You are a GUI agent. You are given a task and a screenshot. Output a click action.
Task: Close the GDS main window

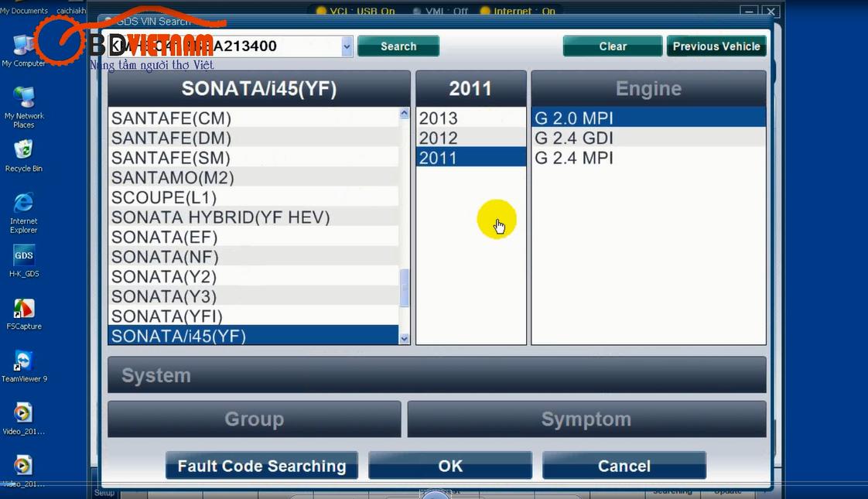(x=770, y=11)
